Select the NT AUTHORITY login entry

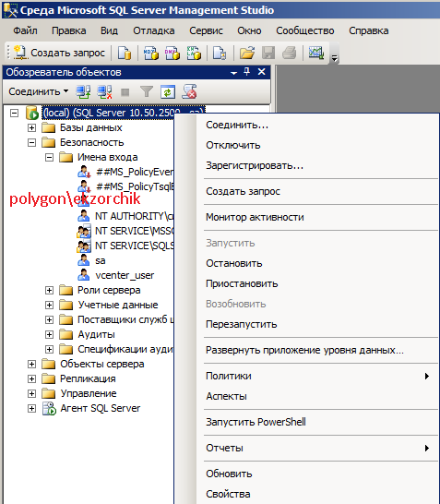[134, 216]
